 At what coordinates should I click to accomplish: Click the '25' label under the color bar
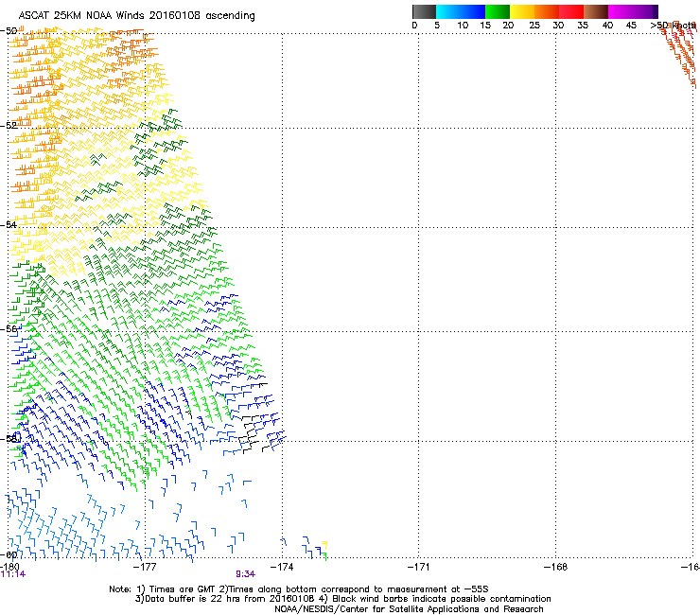534,26
